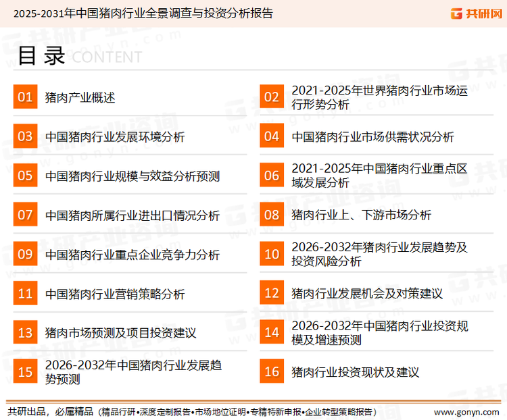Open chapter 2021-2025年中国猪肉行业重点区域发展分析
Viewport: 507px width, 420px height.
tap(380, 176)
